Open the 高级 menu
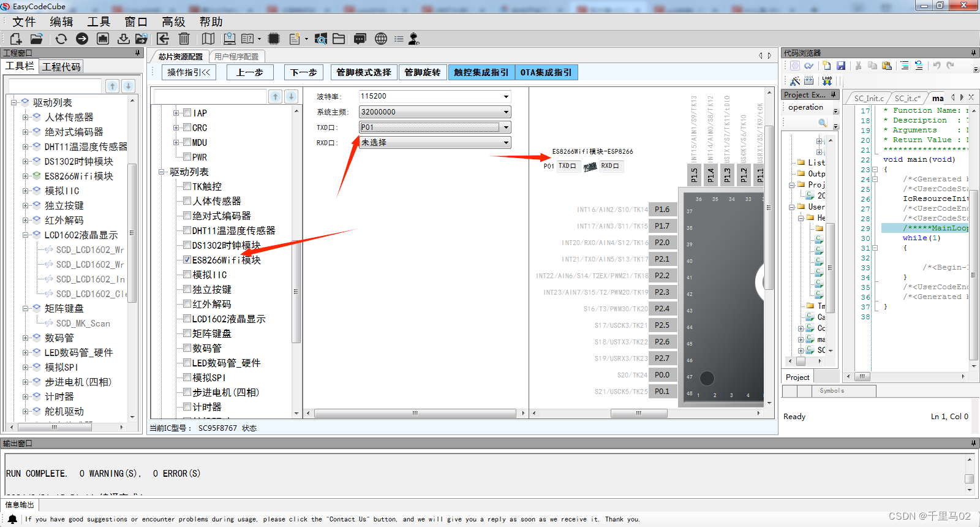This screenshot has width=980, height=527. coord(173,21)
